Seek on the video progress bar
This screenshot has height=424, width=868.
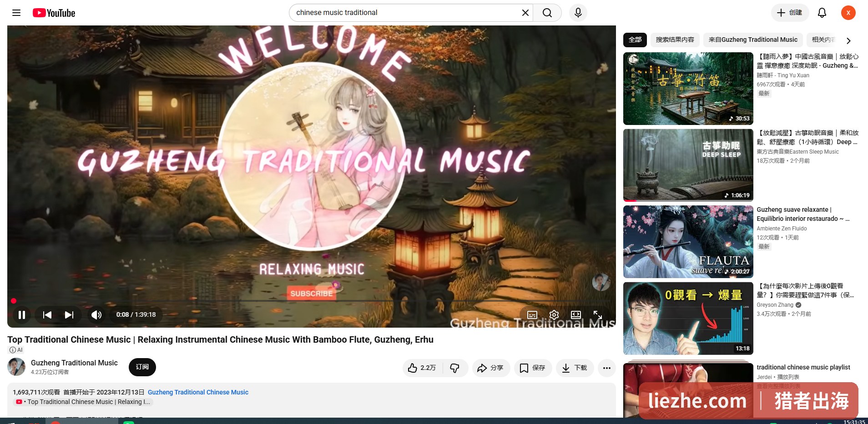pos(312,301)
